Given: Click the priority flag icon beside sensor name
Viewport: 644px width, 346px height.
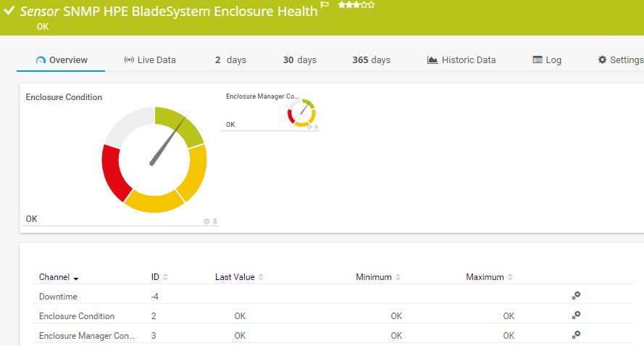Looking at the screenshot, I should point(325,6).
